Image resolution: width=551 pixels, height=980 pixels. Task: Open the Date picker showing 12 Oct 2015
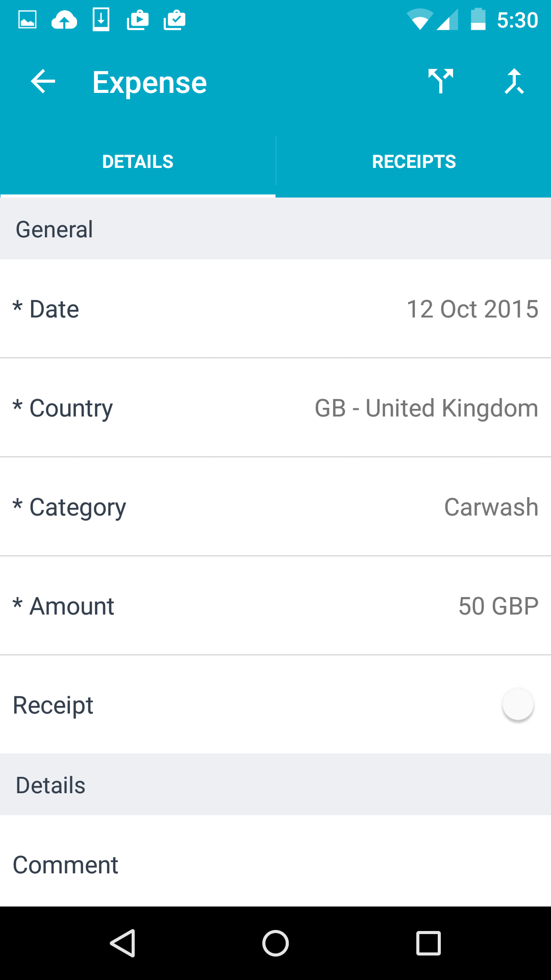coord(275,309)
